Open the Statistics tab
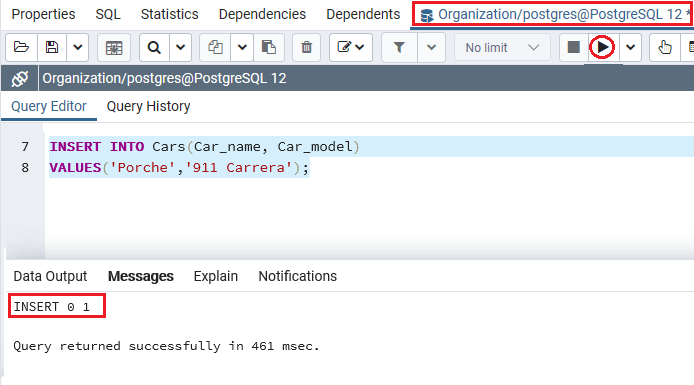The width and height of the screenshot is (694, 385). pos(170,14)
